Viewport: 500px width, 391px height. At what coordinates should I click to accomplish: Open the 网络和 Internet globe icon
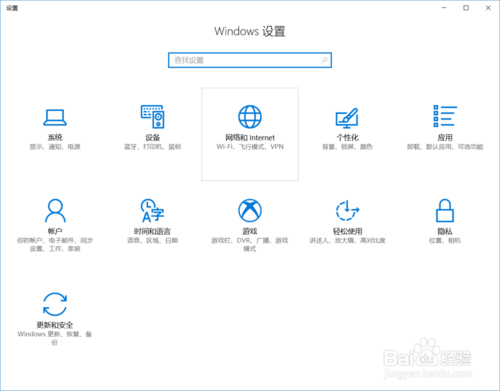pyautogui.click(x=250, y=117)
